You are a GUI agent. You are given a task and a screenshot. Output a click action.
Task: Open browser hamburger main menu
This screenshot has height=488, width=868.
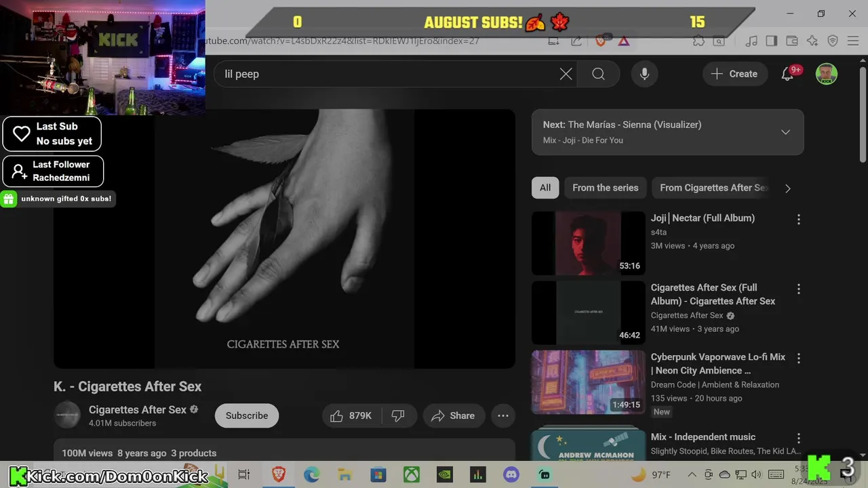pyautogui.click(x=853, y=41)
